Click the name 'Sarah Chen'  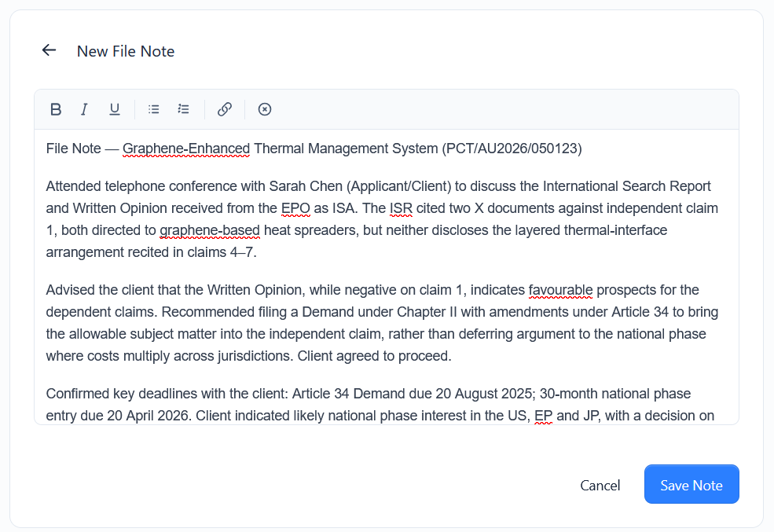(306, 186)
